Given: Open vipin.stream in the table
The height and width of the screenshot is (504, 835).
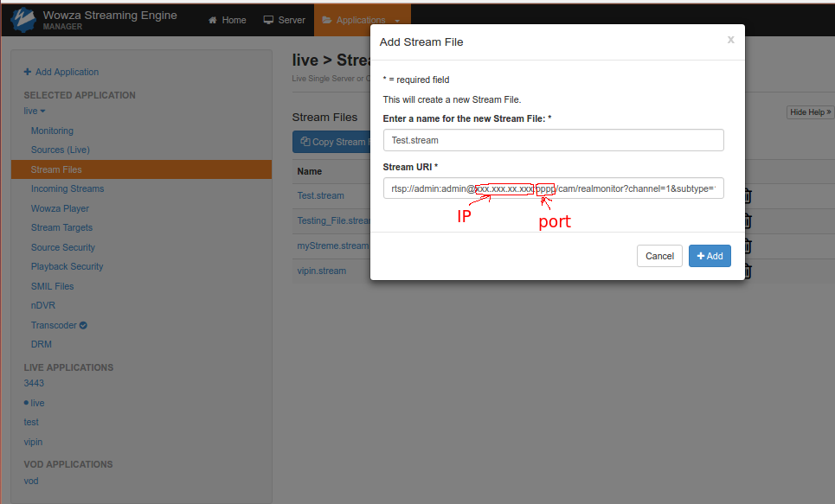Looking at the screenshot, I should click(x=322, y=271).
